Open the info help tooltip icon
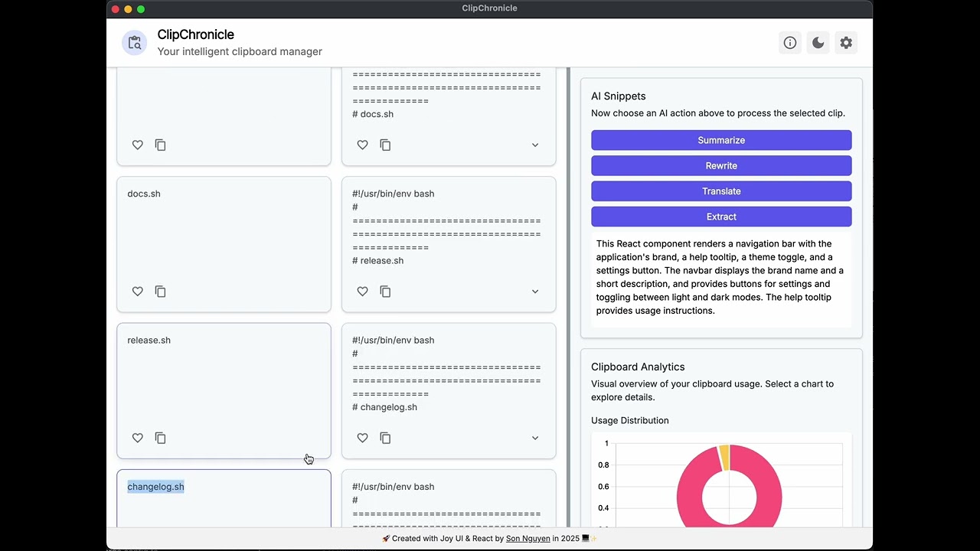This screenshot has height=551, width=980. (790, 43)
